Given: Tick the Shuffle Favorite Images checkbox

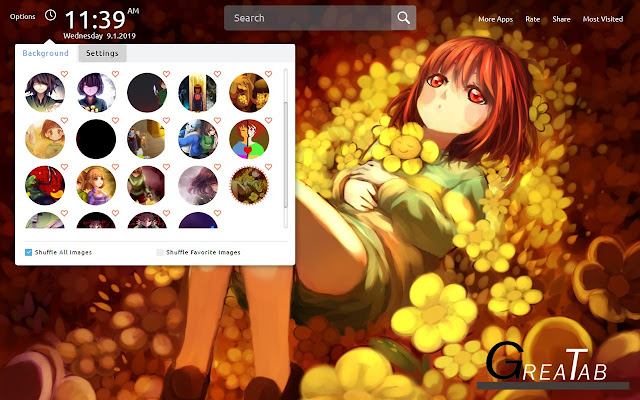Looking at the screenshot, I should [x=160, y=252].
